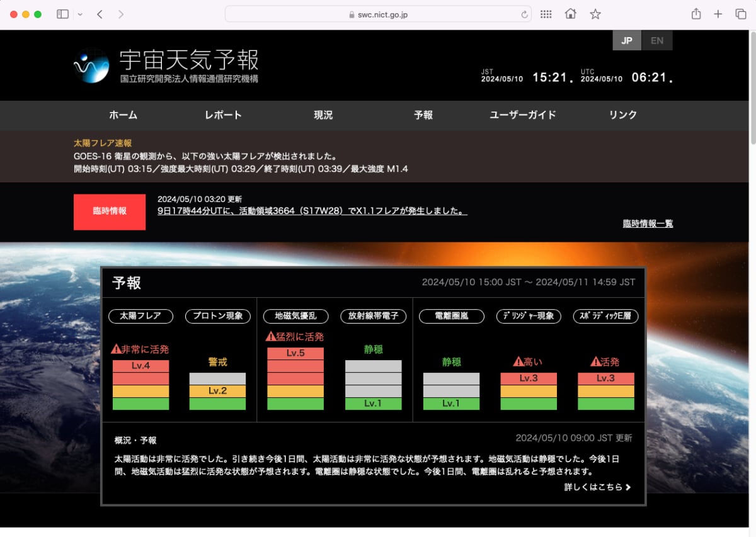The width and height of the screenshot is (756, 537).
Task: Open the ユーザーガイド menu
Action: (x=522, y=115)
